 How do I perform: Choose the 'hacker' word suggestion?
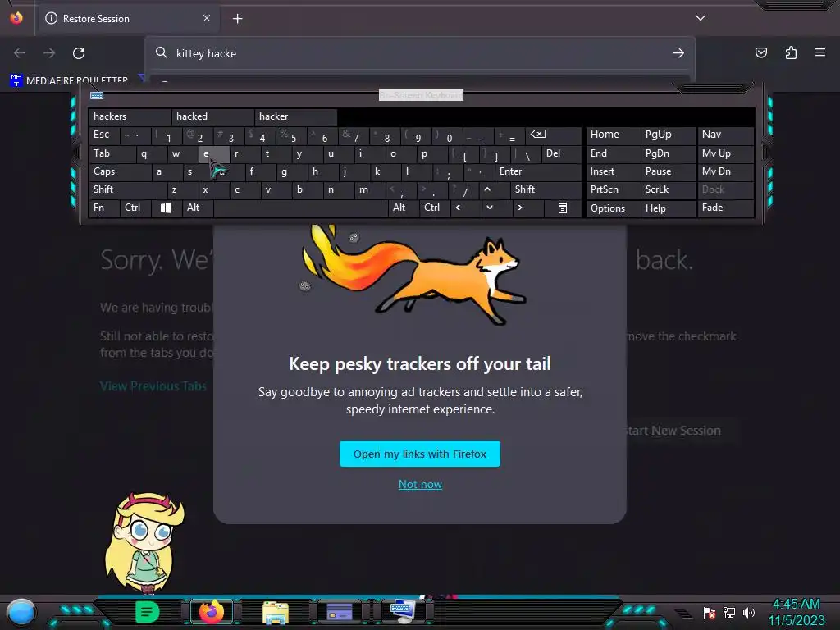pos(295,116)
